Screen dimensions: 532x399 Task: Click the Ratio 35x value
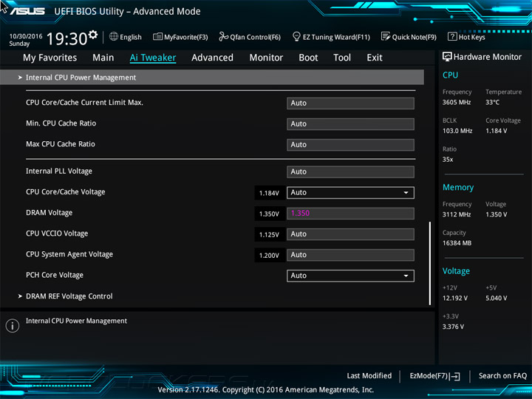click(x=448, y=159)
